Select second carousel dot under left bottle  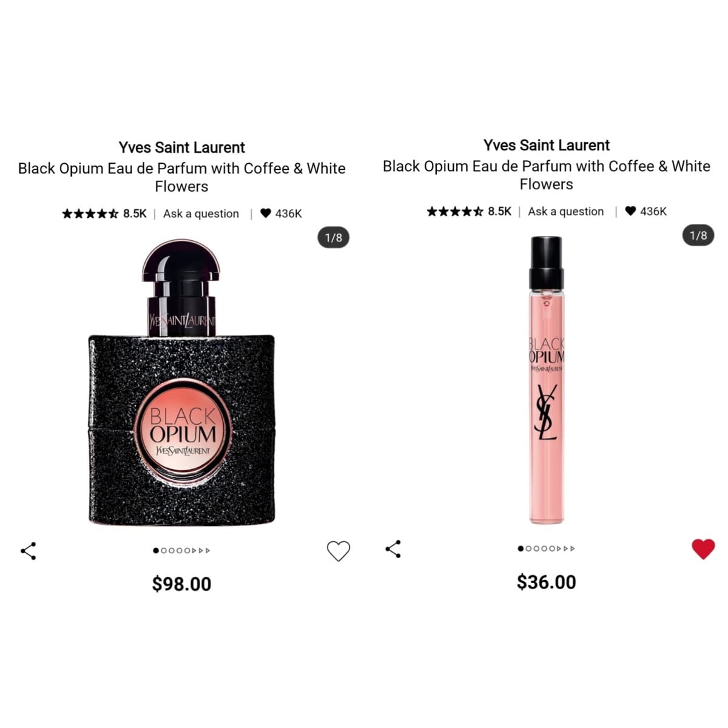(163, 551)
